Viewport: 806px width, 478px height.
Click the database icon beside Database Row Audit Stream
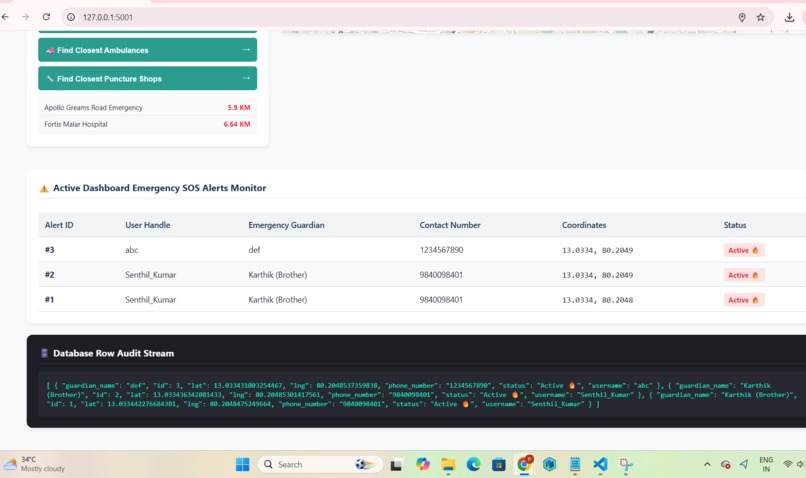tap(44, 353)
